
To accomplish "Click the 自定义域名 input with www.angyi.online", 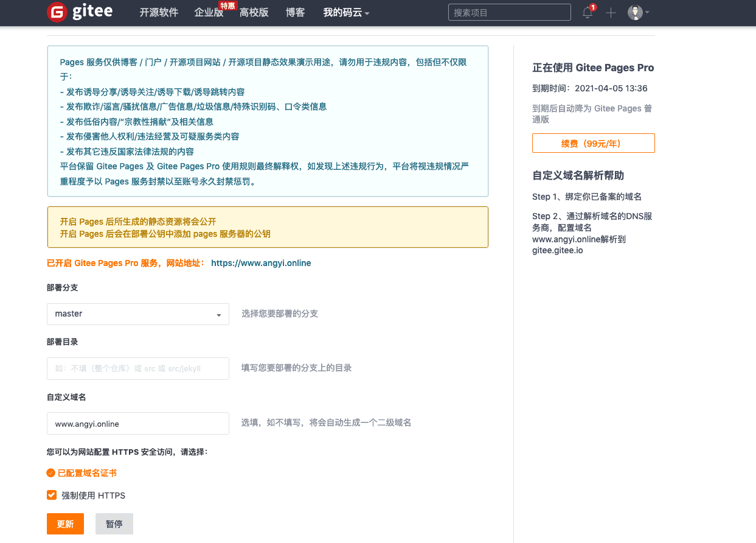I will click(138, 424).
